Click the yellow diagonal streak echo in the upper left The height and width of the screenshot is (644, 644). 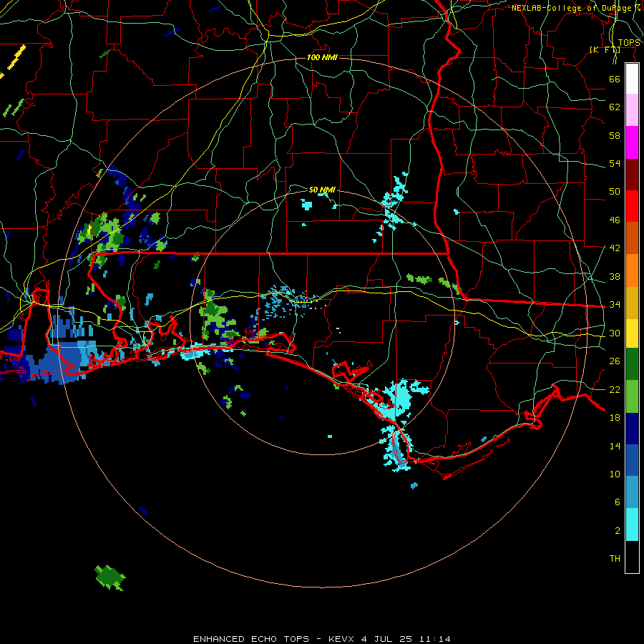point(16,57)
